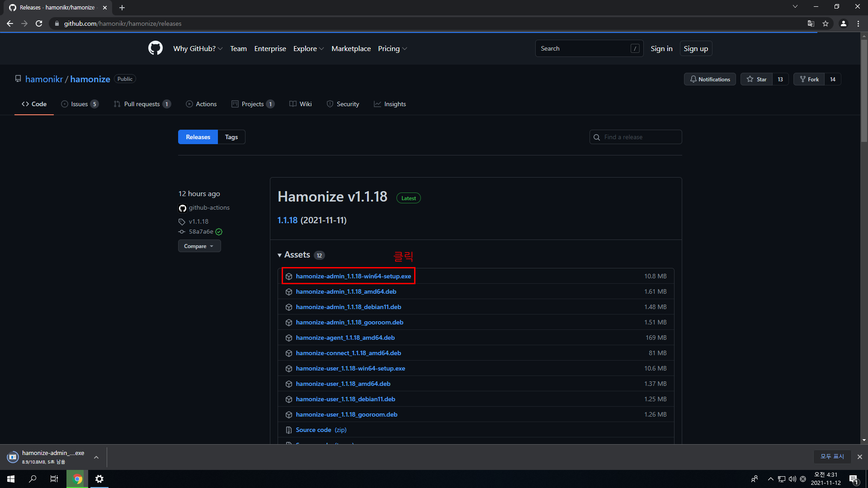868x488 pixels.
Task: Click the Sign up button
Action: tap(695, 48)
